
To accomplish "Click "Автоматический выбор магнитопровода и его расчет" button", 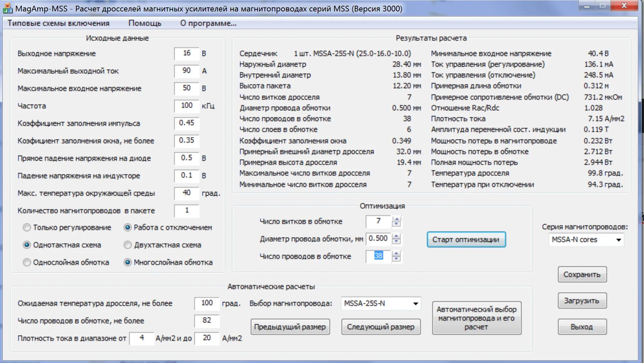I will [477, 318].
